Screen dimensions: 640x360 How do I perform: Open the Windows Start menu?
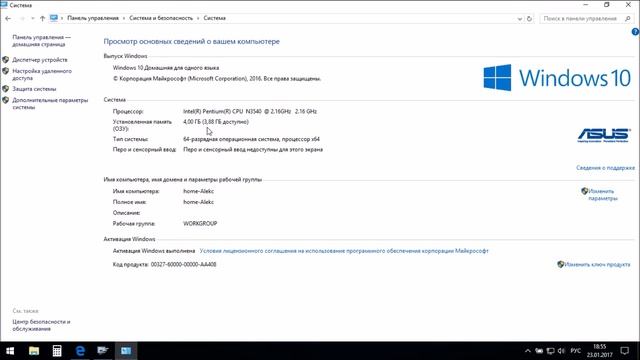coord(10,351)
